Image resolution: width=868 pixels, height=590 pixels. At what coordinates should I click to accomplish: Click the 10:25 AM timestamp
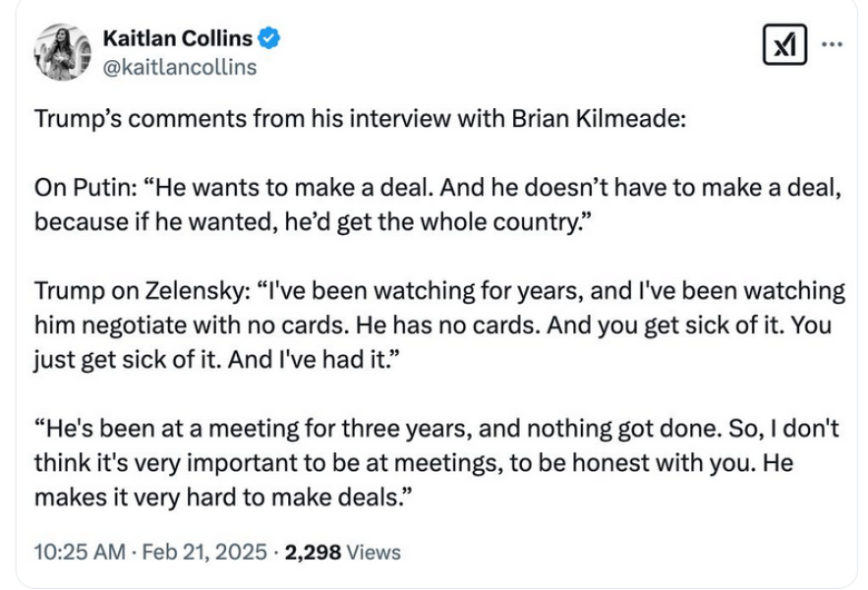pyautogui.click(x=75, y=552)
